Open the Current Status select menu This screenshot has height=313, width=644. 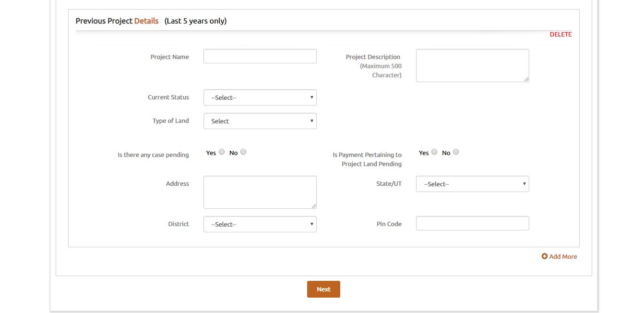click(x=260, y=97)
